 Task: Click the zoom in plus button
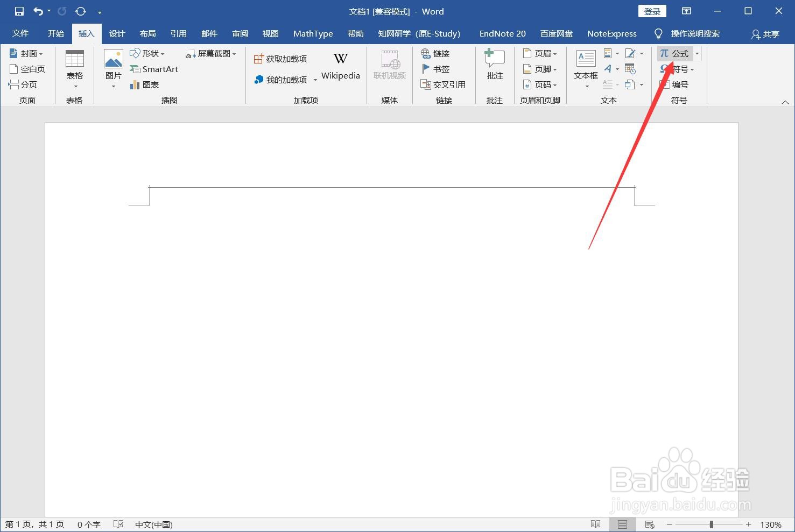(748, 524)
